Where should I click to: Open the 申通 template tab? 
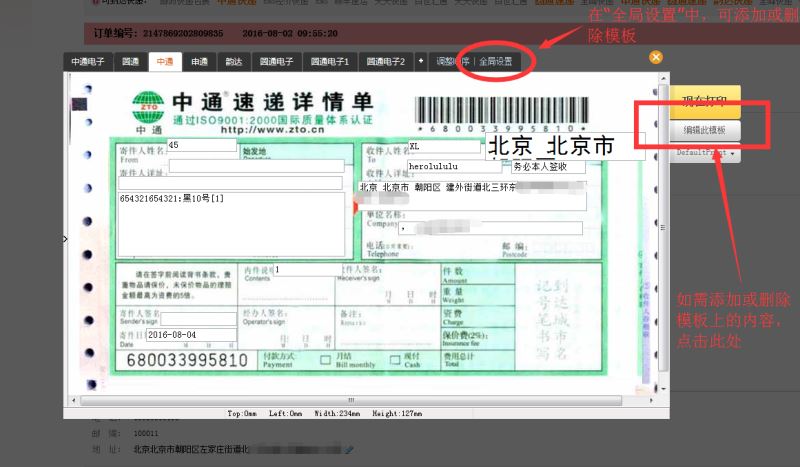tap(199, 61)
